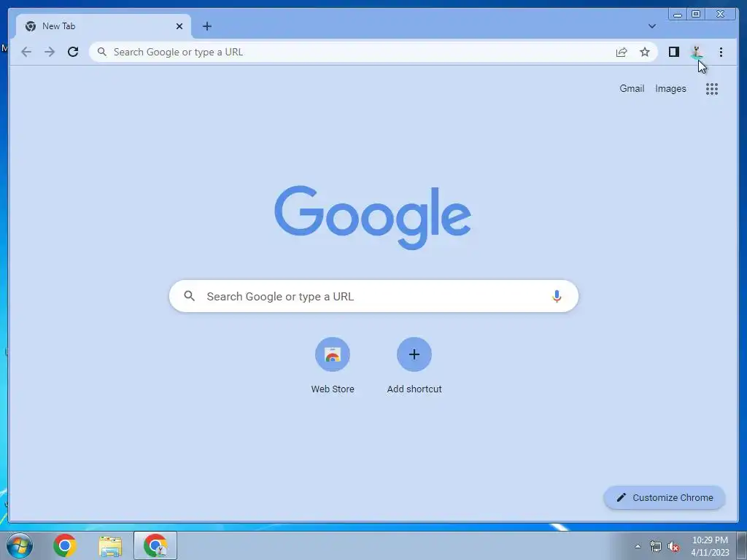747x560 pixels.
Task: Start voice search with the microphone
Action: [557, 296]
